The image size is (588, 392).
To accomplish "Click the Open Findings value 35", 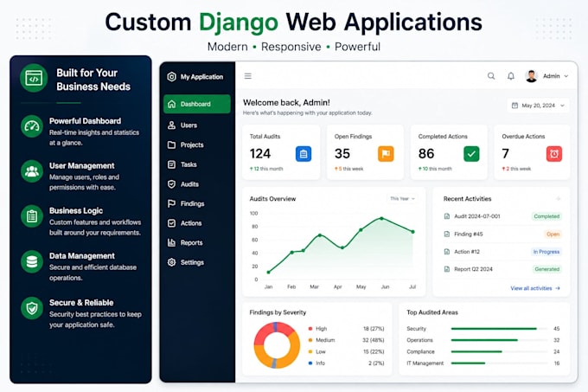I will (342, 153).
